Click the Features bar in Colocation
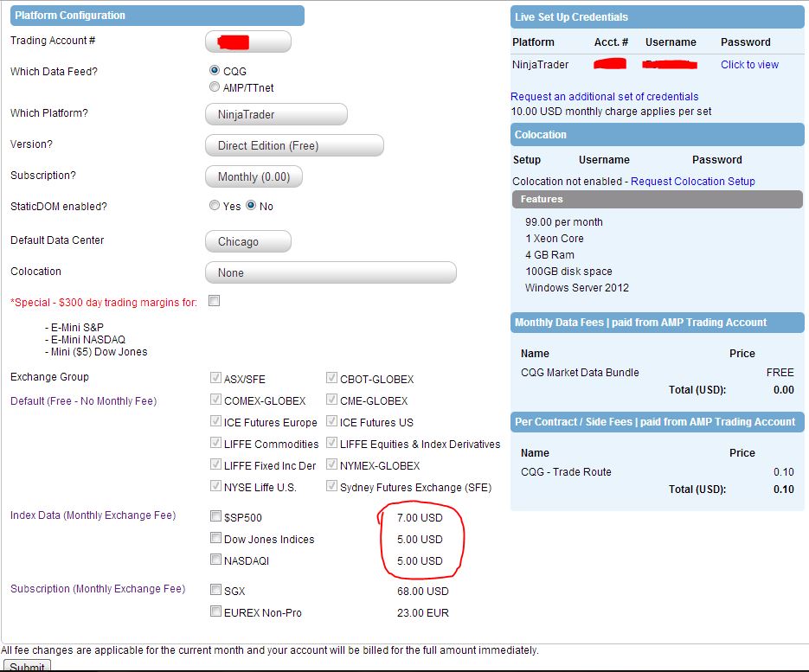This screenshot has width=809, height=672. [657, 199]
